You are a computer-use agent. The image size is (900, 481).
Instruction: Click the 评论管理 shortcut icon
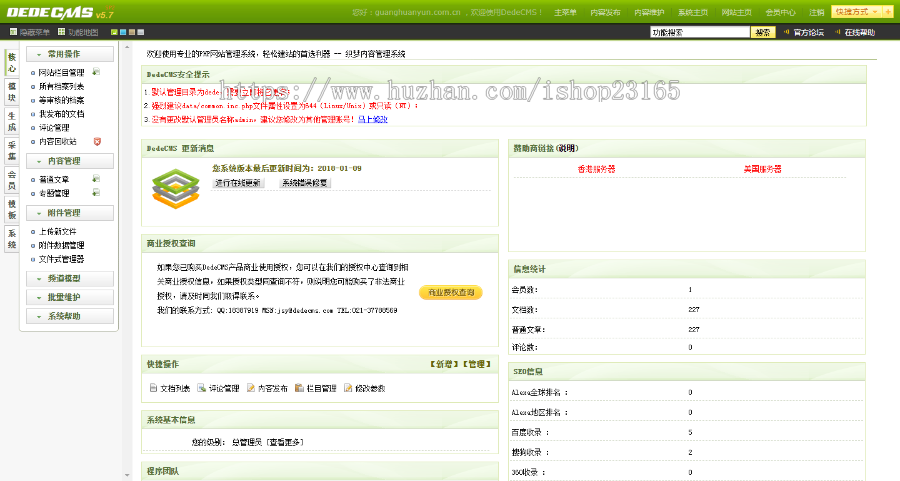[x=201, y=388]
